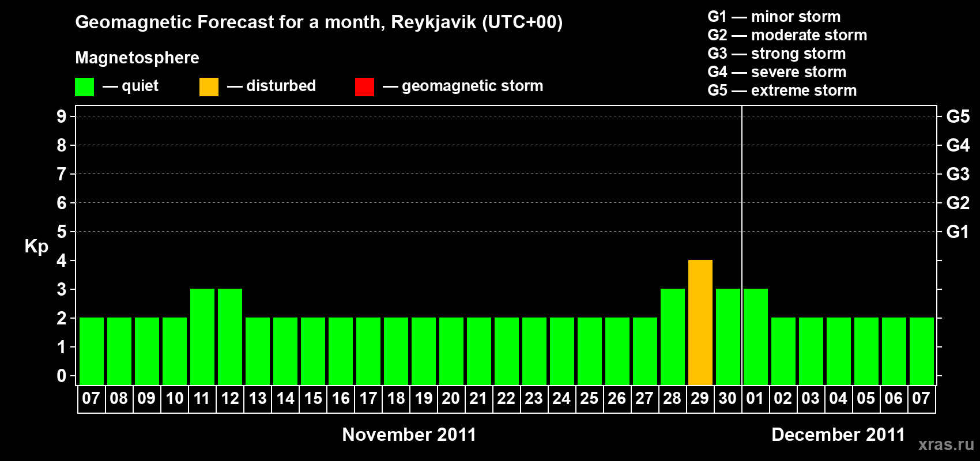The image size is (980, 461).
Task: Click the orange disturbed legend swatch
Action: 209,87
